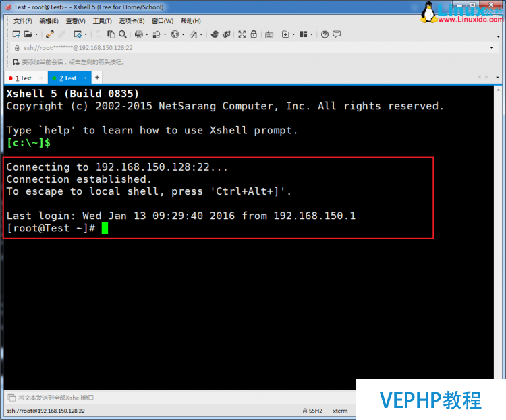Click SSH2 text in status bar

click(x=315, y=411)
